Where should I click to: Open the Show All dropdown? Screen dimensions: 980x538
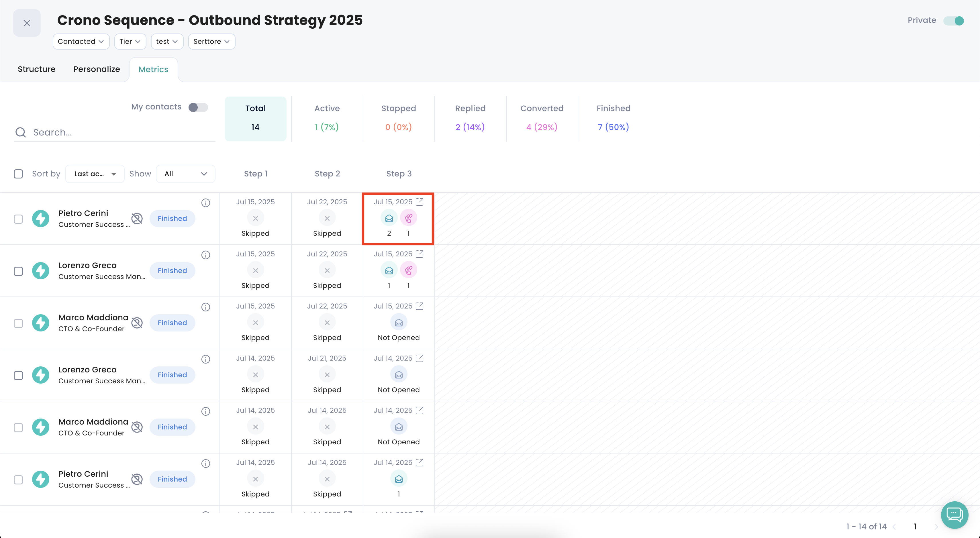click(x=185, y=174)
